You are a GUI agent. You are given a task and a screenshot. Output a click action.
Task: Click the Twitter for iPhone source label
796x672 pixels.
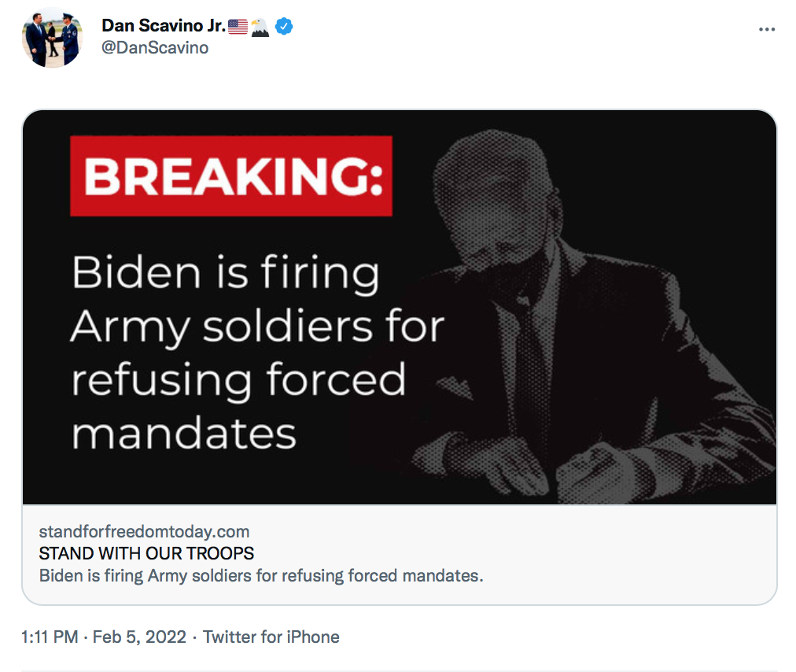pos(271,637)
